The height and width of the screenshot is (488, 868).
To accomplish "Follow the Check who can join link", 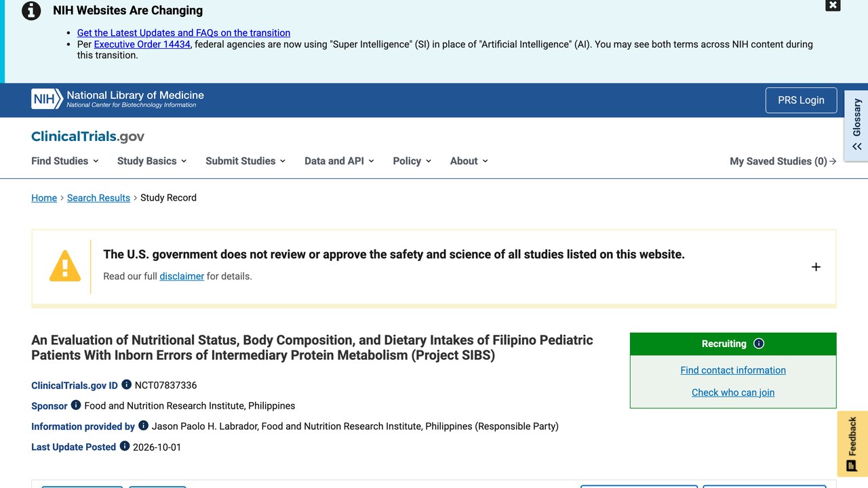I will (x=733, y=392).
